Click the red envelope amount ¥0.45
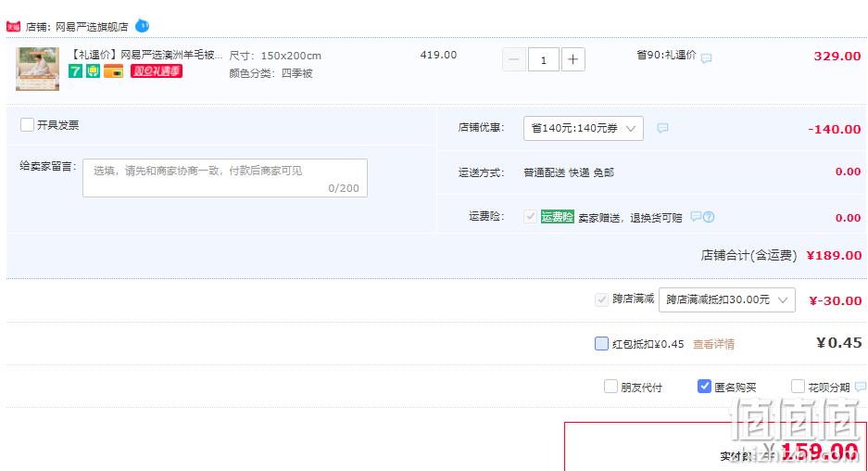 [x=839, y=343]
